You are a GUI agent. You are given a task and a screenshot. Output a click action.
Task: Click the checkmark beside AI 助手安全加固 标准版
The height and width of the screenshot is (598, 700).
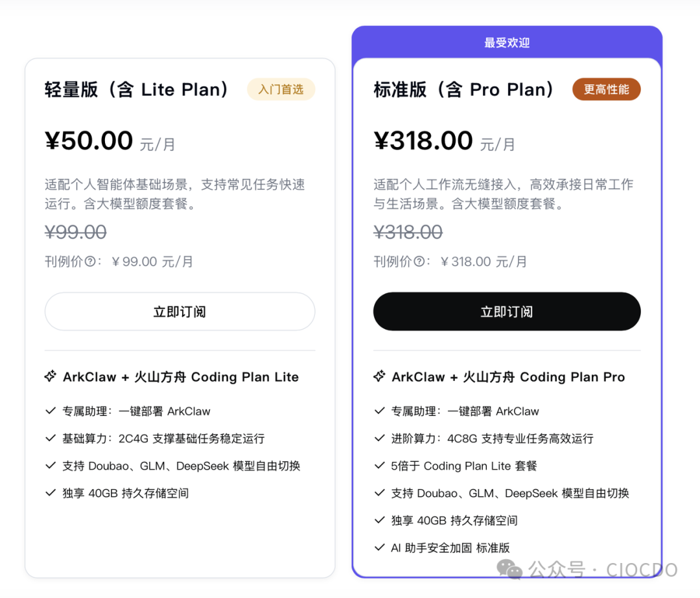pyautogui.click(x=380, y=547)
